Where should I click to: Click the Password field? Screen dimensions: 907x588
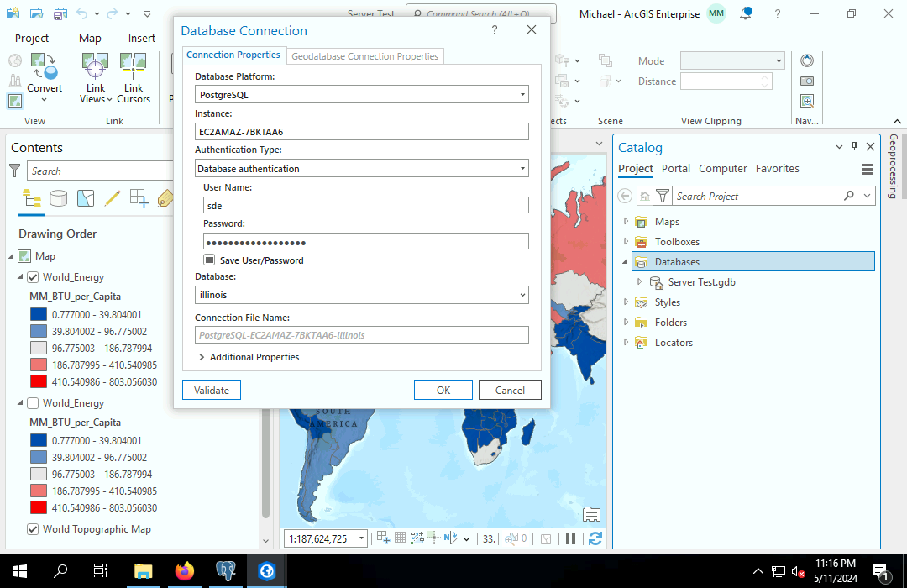(x=365, y=241)
